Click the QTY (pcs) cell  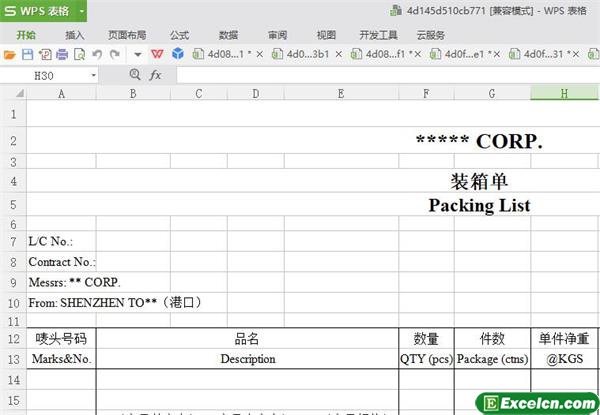click(x=426, y=359)
